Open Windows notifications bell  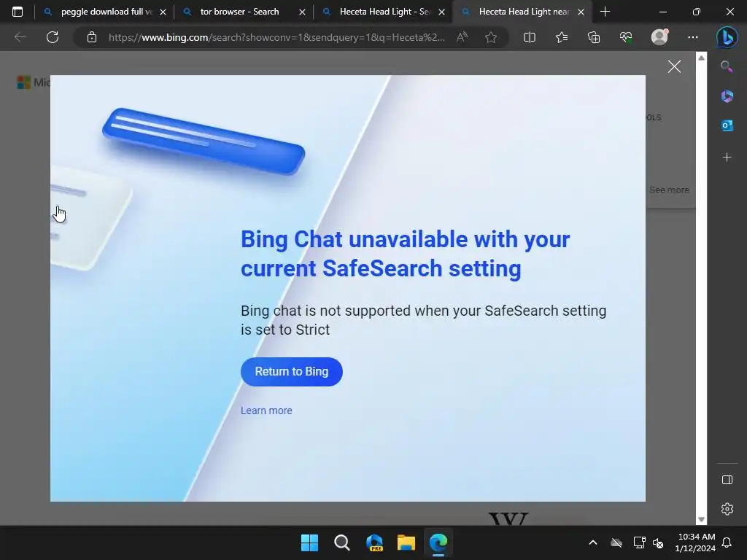coord(727,542)
